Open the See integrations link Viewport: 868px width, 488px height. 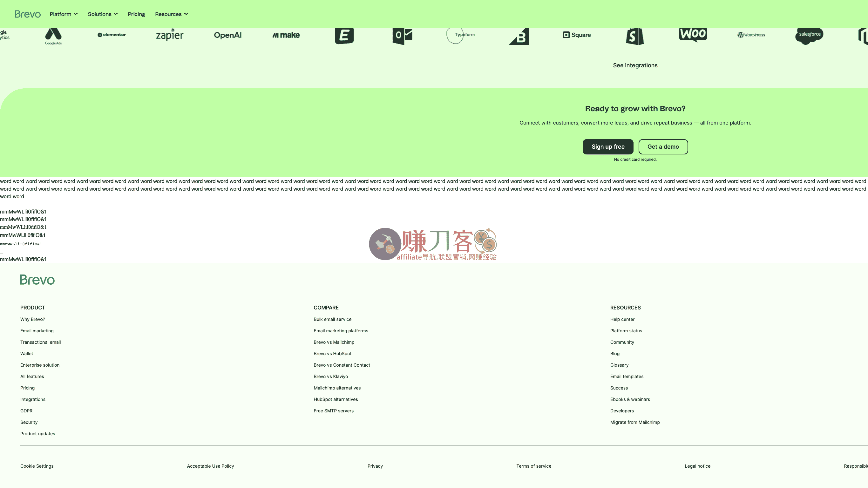635,65
